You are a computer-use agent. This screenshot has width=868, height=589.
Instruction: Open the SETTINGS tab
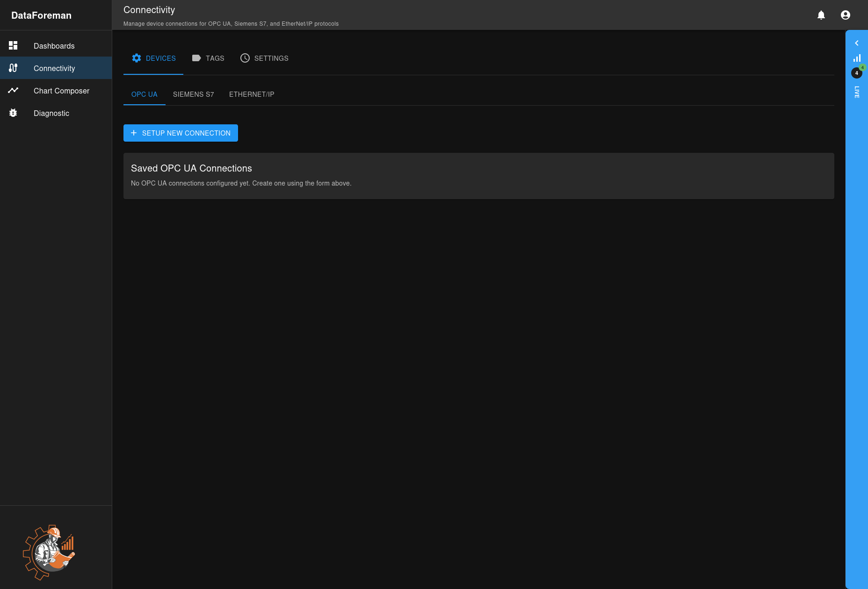coord(271,58)
